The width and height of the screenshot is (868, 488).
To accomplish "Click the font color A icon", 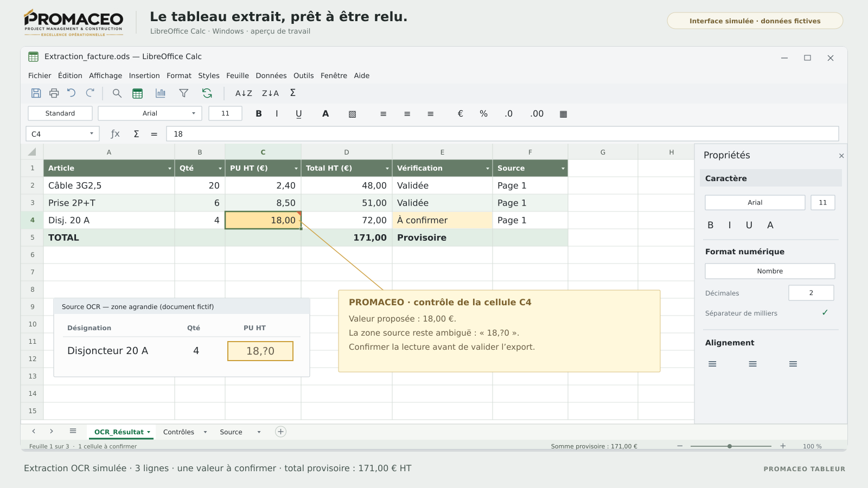I will point(325,113).
